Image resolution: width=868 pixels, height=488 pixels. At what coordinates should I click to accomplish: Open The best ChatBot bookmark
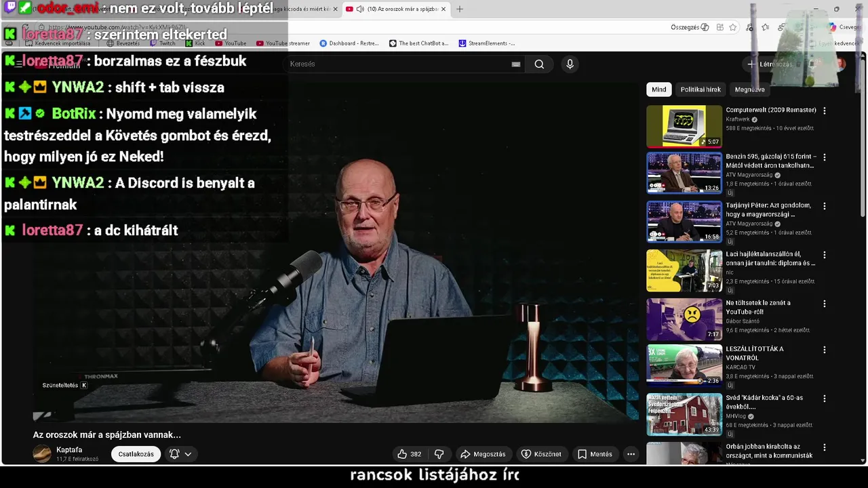(419, 43)
